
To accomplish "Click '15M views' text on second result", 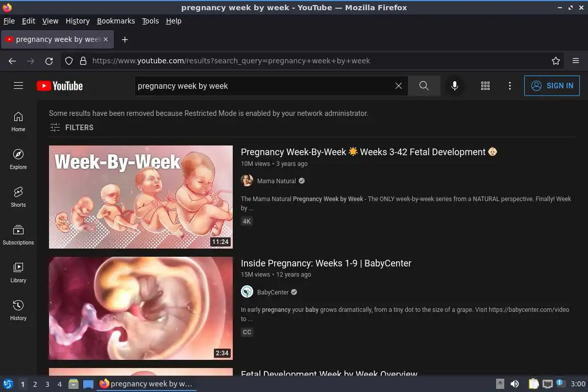I will [255, 274].
